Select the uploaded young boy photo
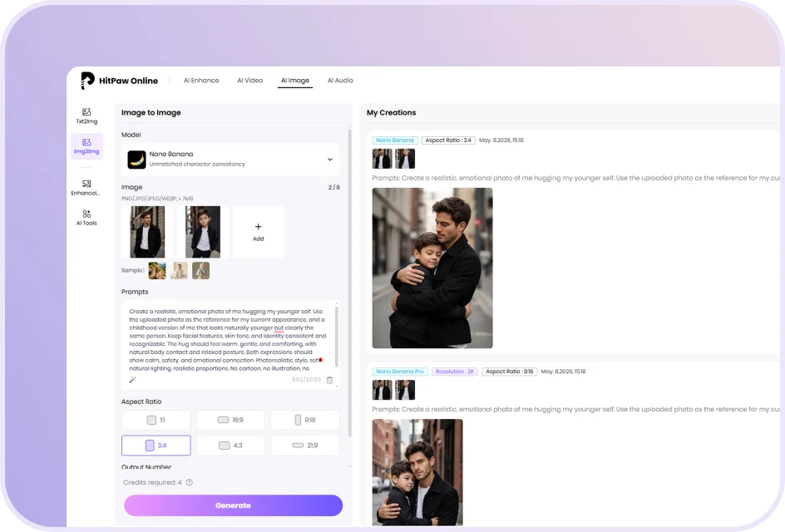Viewport: 785px width, 532px height. pyautogui.click(x=203, y=232)
